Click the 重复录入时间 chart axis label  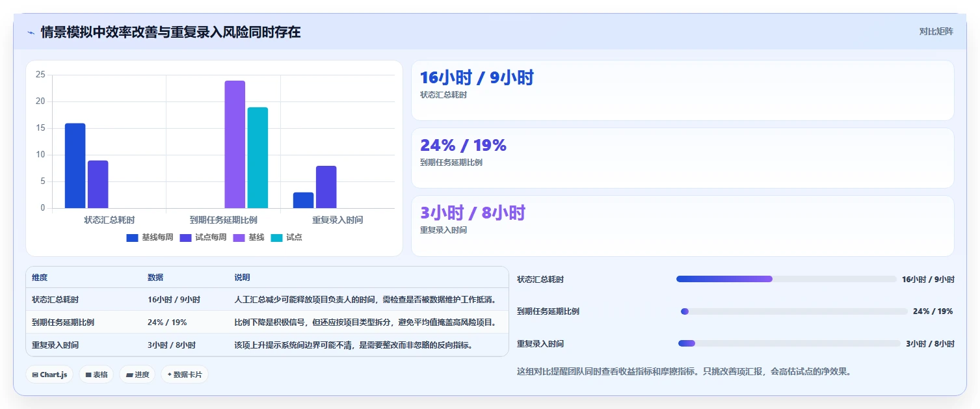coord(338,220)
